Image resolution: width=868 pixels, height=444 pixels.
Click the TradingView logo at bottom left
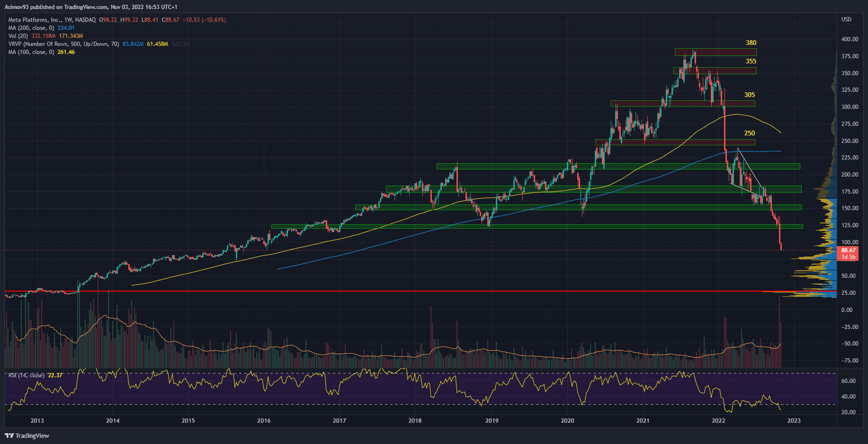(27, 435)
